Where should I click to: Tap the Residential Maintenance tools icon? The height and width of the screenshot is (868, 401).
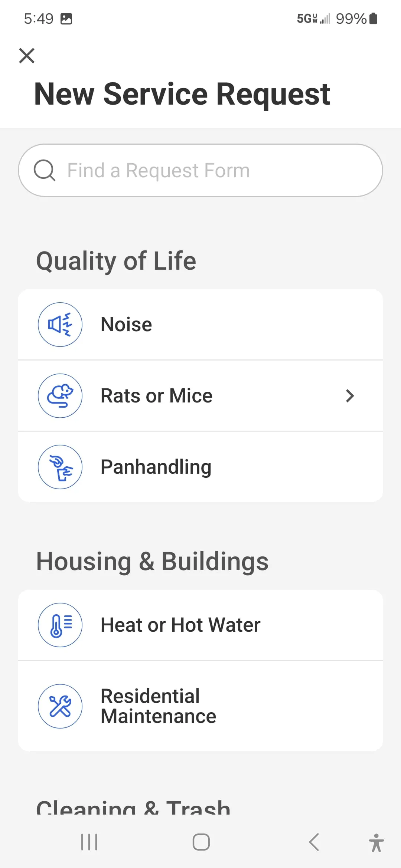(60, 706)
